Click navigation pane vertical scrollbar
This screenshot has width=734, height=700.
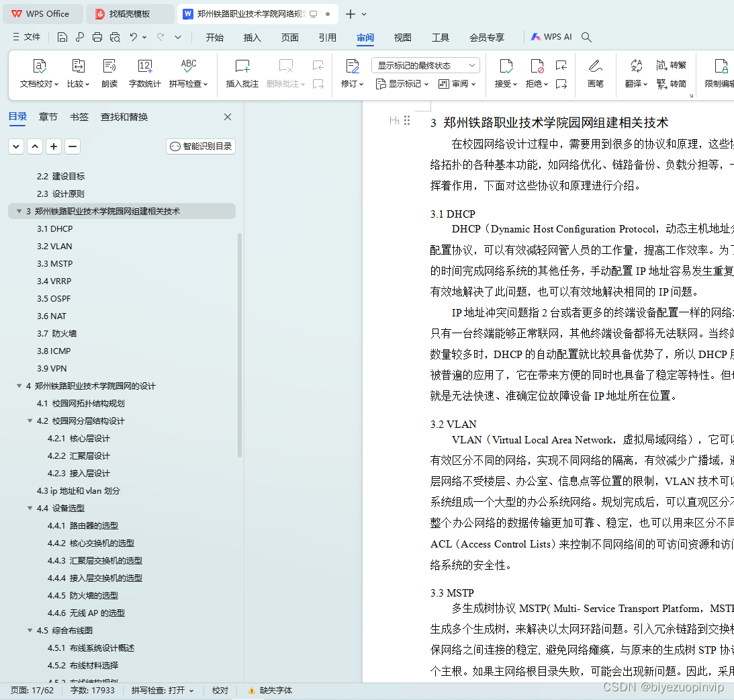240,345
